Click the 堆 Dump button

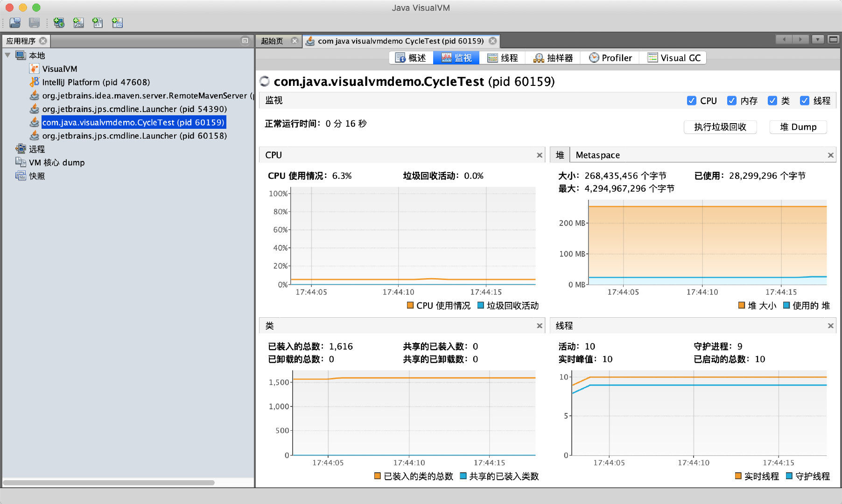798,127
